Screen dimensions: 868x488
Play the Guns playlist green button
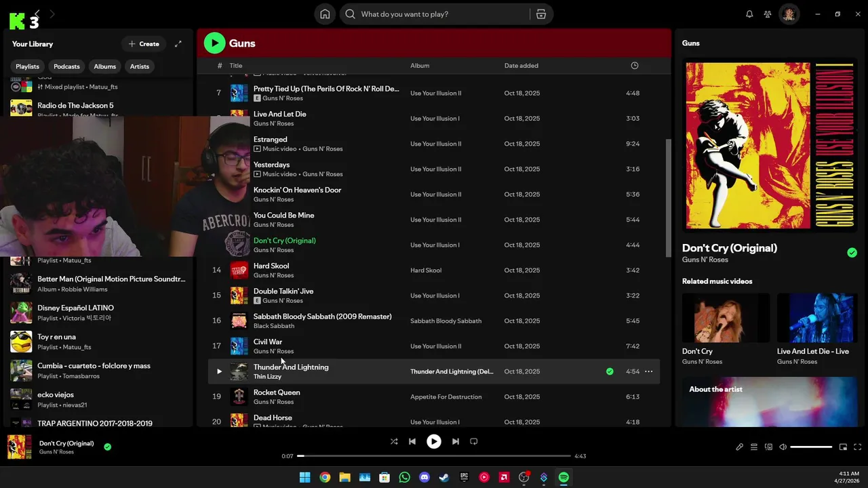[214, 43]
